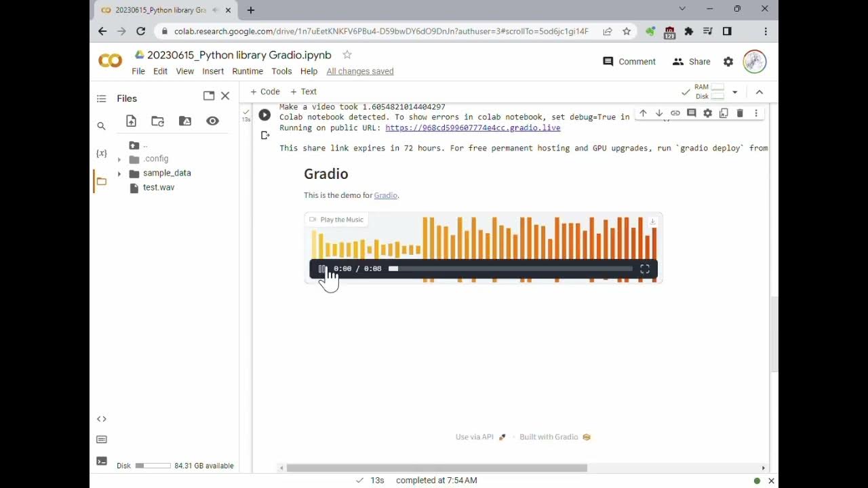Add a new Text cell
This screenshot has height=488, width=868.
pos(304,91)
